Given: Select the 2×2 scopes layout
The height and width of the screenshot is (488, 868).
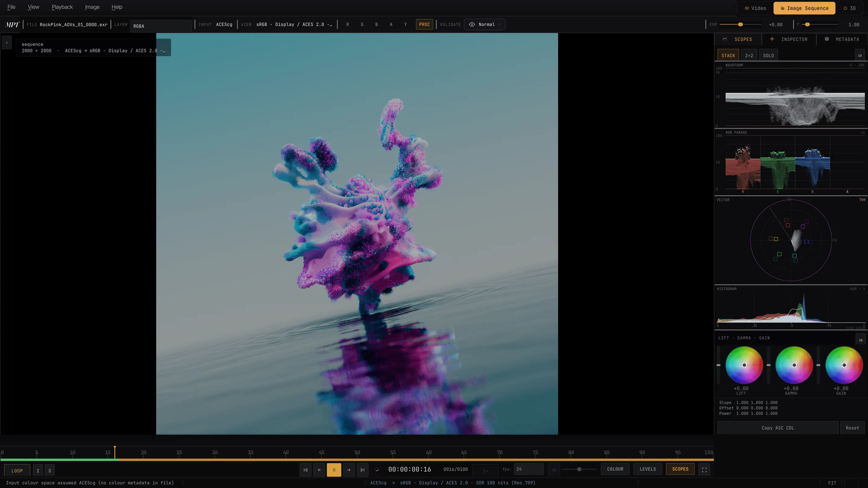Looking at the screenshot, I should [x=749, y=55].
